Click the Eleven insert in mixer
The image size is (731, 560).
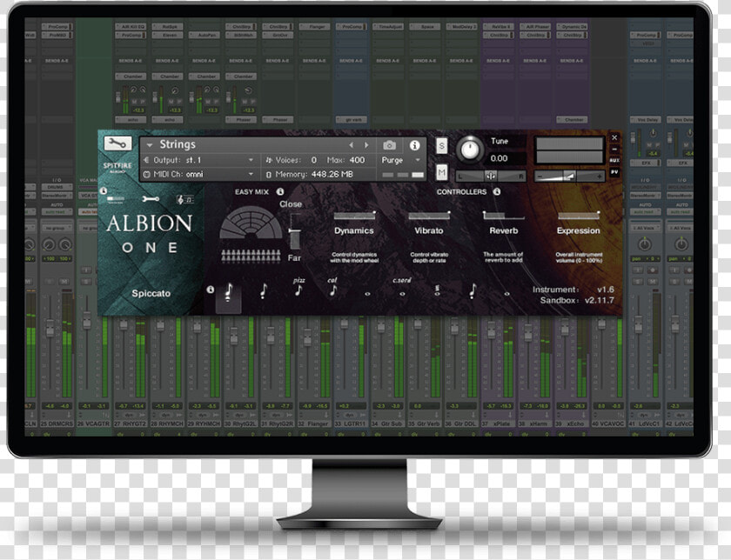(168, 36)
